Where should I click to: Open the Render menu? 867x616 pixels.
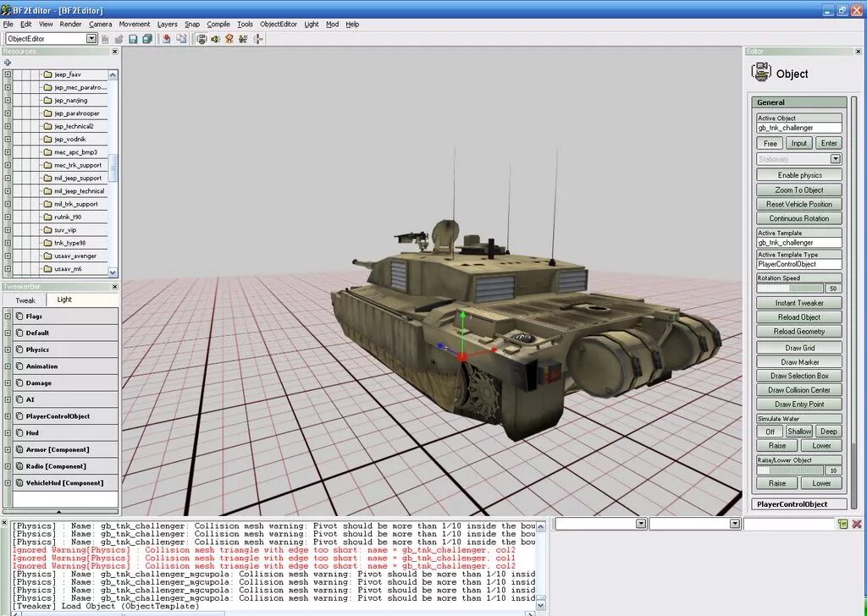[70, 25]
